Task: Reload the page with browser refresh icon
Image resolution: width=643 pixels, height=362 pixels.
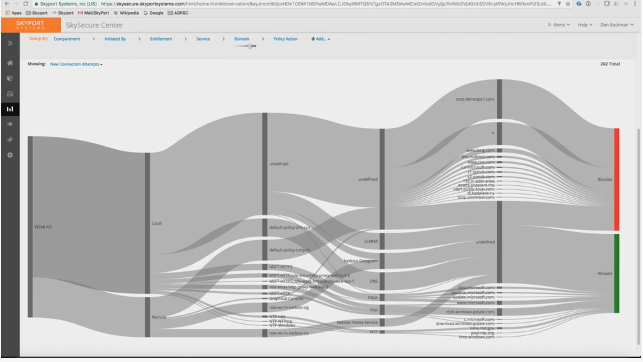Action: [25, 4]
